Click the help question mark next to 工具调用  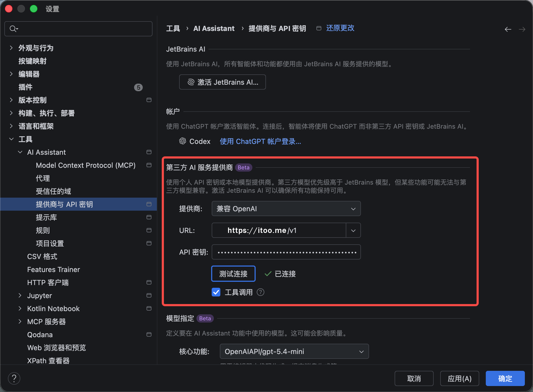click(x=261, y=292)
